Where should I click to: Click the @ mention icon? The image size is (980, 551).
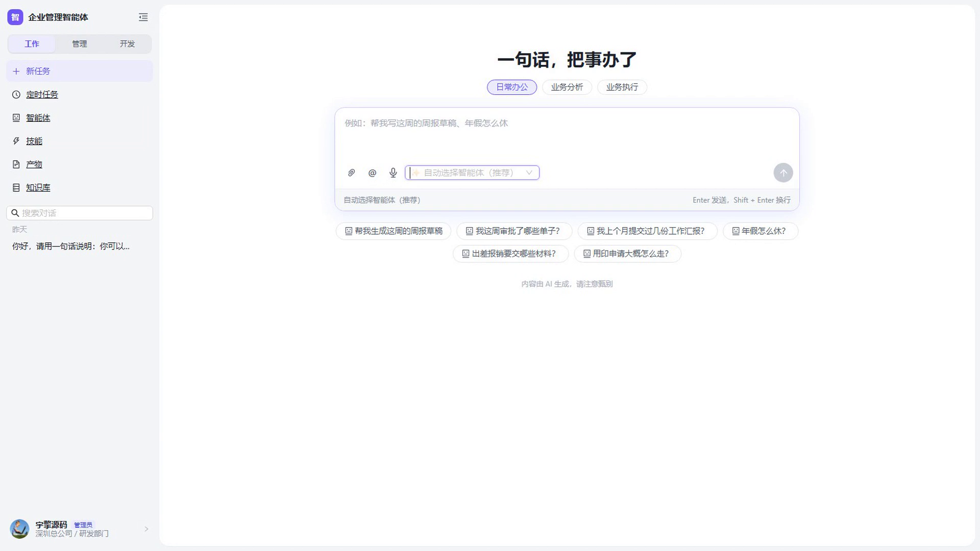372,173
